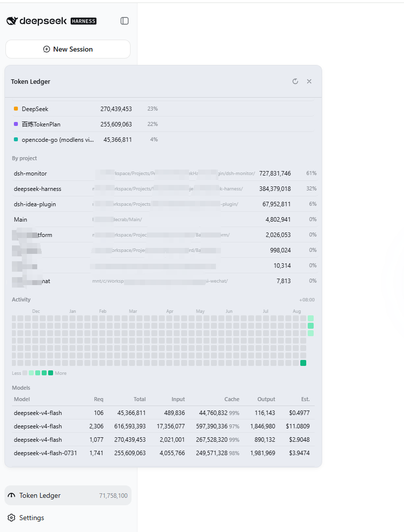
Task: Sort by the Cache column header
Action: pos(232,399)
